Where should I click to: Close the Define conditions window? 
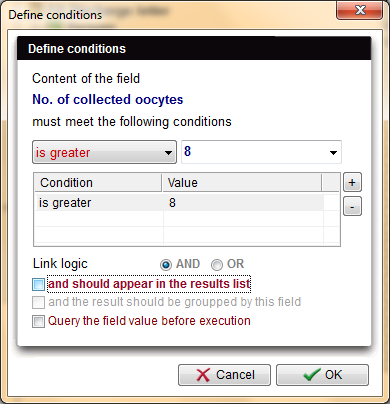360,10
